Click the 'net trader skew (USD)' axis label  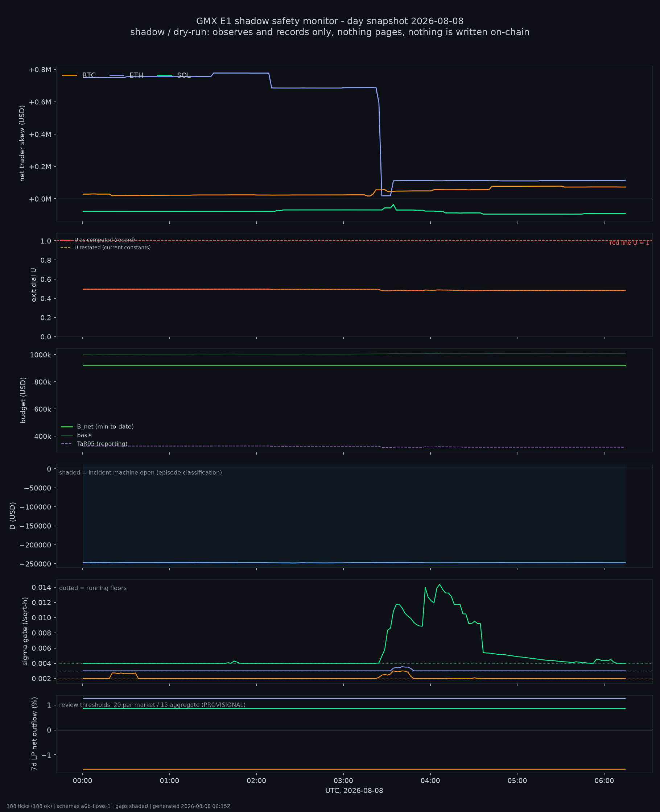pos(22,144)
